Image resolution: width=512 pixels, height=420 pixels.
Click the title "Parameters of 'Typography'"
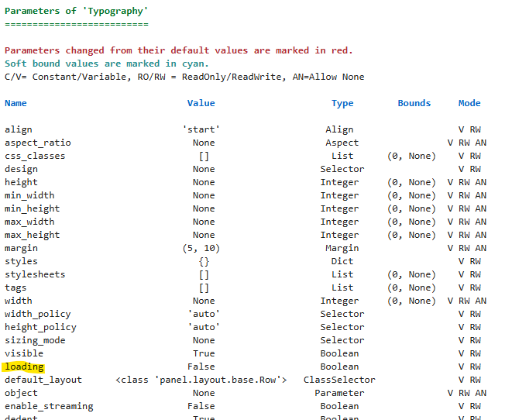pyautogui.click(x=76, y=11)
